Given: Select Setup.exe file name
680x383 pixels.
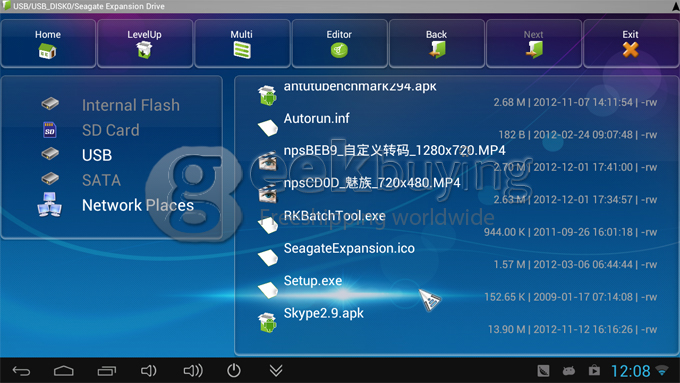Looking at the screenshot, I should point(313,281).
